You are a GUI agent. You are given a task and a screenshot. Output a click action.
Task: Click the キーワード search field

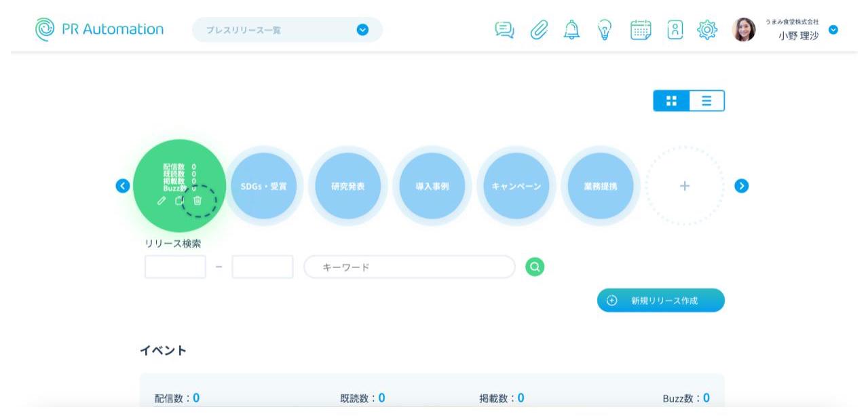coord(409,267)
